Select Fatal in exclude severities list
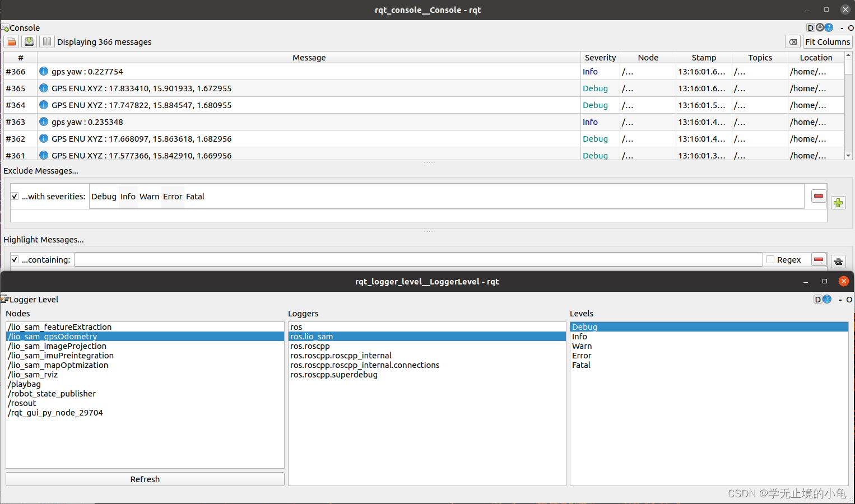This screenshot has width=855, height=504. (195, 197)
